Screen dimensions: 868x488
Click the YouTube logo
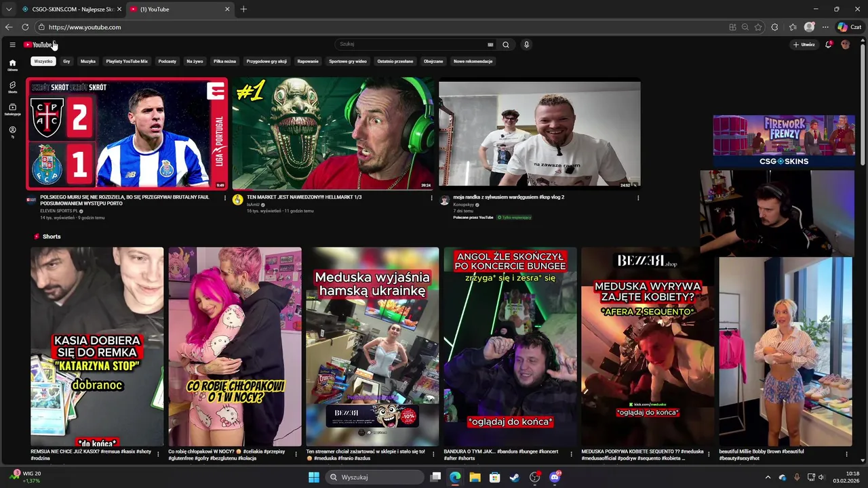click(x=39, y=45)
